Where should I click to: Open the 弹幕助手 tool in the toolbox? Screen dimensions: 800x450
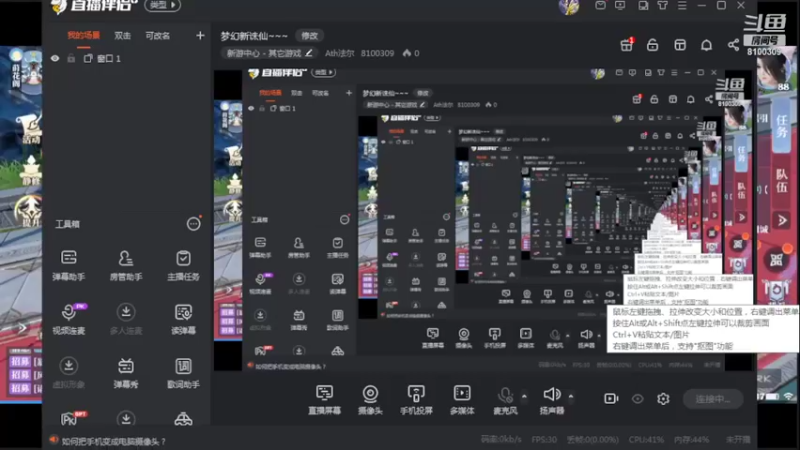click(69, 265)
